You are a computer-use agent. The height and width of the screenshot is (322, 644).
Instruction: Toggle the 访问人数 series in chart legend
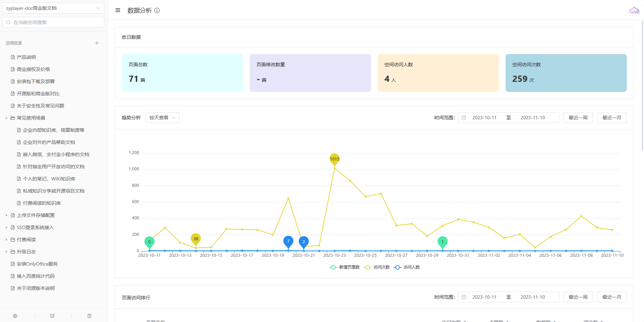click(407, 267)
